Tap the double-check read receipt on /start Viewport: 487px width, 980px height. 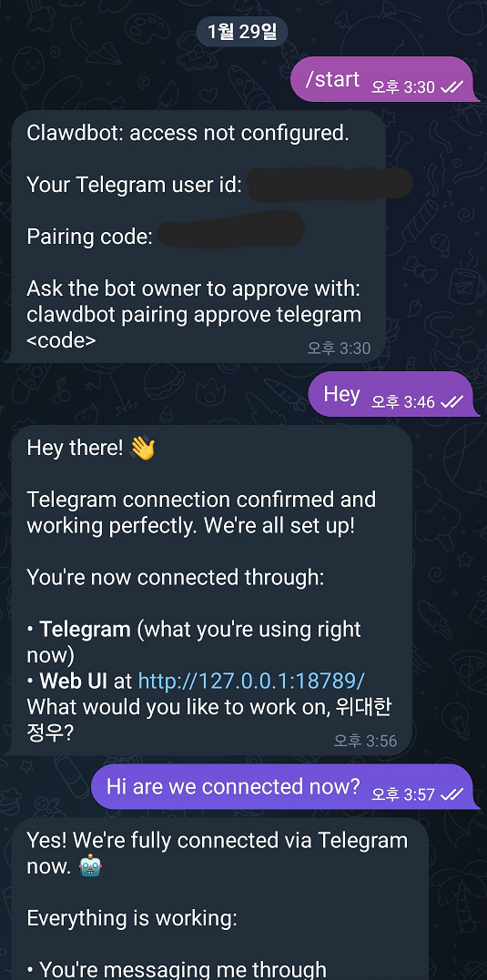451,87
